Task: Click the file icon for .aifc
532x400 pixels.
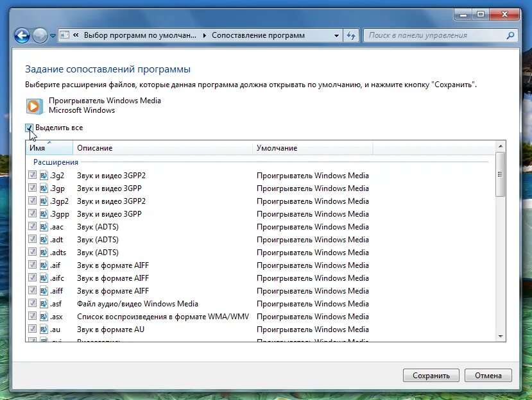Action: coord(44,278)
